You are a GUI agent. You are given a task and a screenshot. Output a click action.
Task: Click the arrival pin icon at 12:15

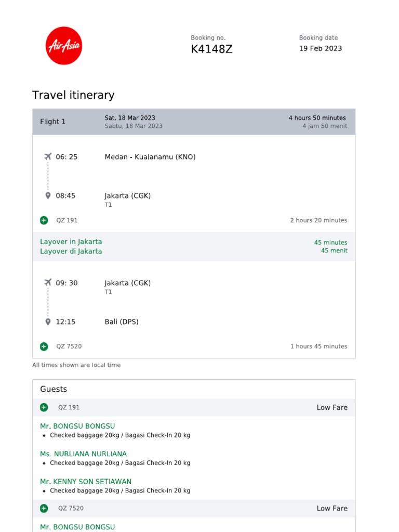(48, 322)
